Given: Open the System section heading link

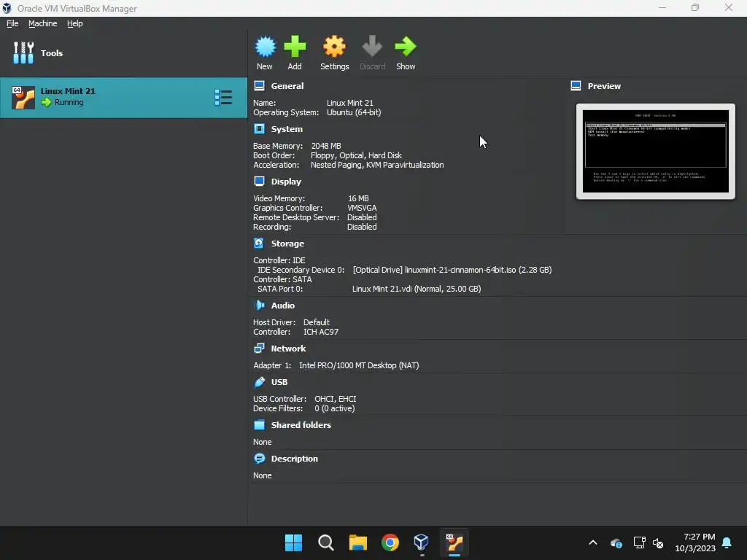Looking at the screenshot, I should (x=287, y=129).
